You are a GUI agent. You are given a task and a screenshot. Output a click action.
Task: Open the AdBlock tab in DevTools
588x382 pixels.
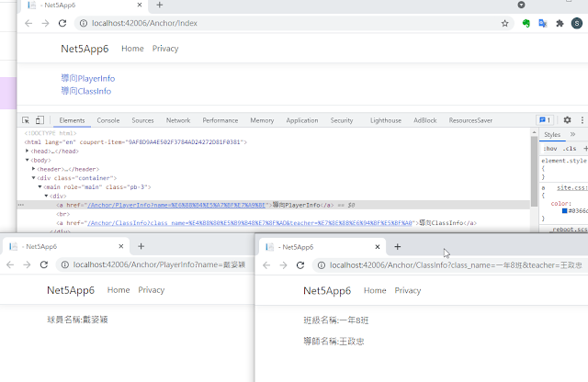click(424, 120)
